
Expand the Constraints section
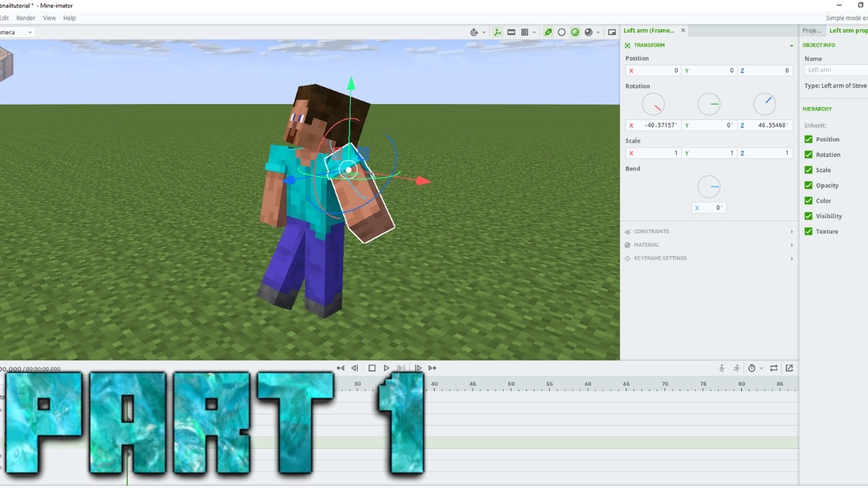tap(709, 232)
